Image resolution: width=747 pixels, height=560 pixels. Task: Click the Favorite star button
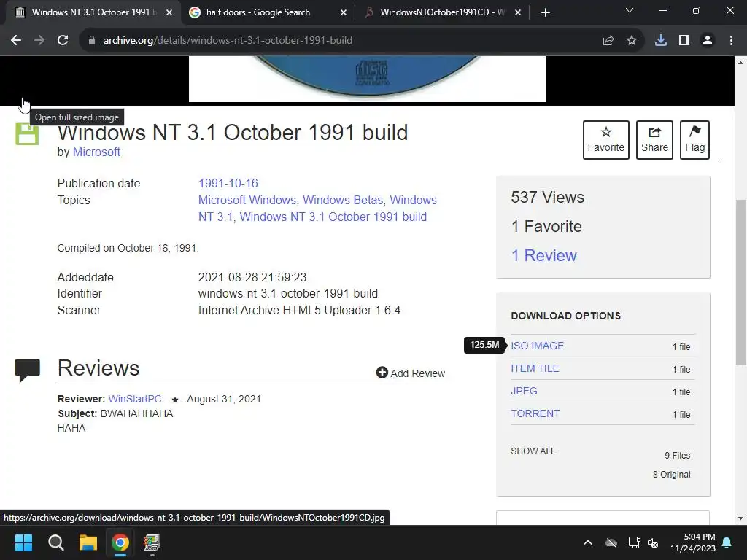(606, 140)
